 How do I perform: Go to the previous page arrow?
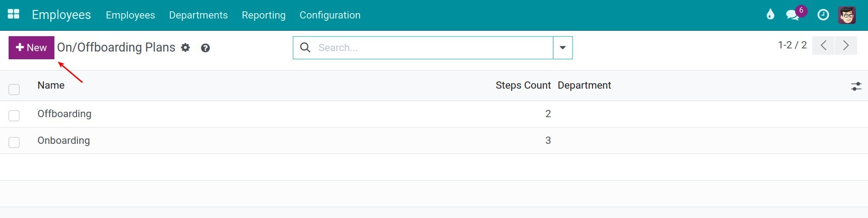click(824, 45)
